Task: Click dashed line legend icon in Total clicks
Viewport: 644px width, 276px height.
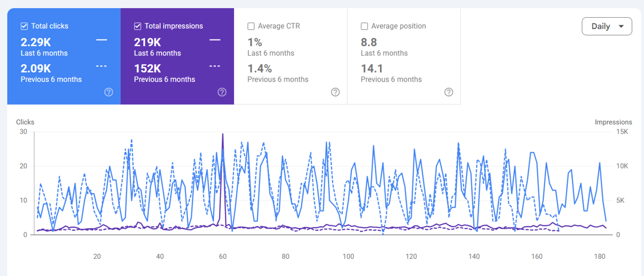Action: (101, 66)
